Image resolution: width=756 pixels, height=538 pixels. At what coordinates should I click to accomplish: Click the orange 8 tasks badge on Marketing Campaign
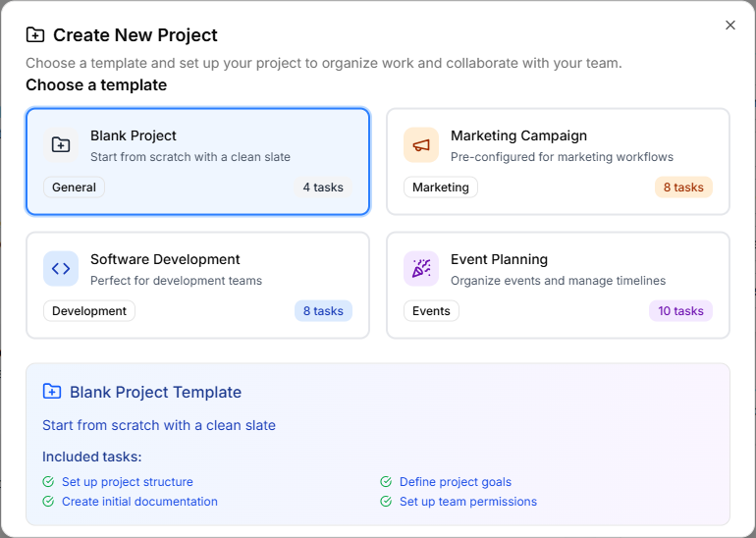(683, 188)
